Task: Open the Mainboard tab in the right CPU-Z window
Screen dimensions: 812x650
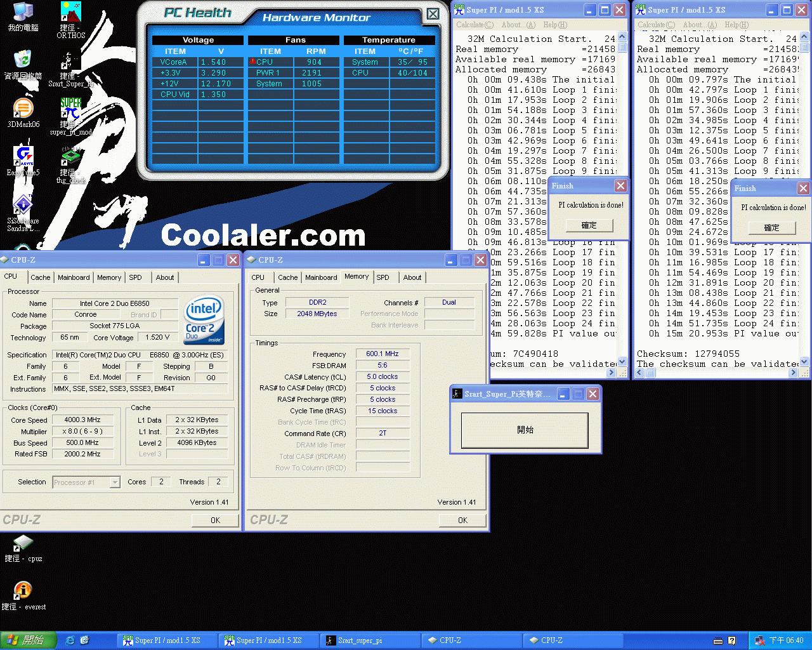Action: pos(321,277)
